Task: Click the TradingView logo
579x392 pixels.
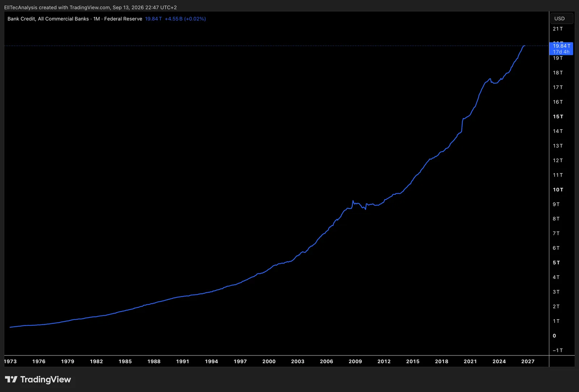Action: point(38,379)
